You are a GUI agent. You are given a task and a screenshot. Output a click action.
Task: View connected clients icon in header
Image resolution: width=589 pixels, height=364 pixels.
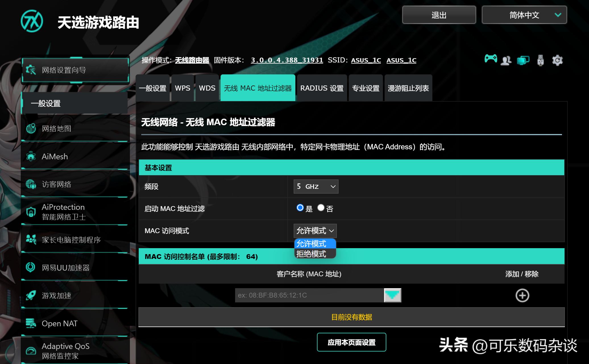click(x=506, y=60)
